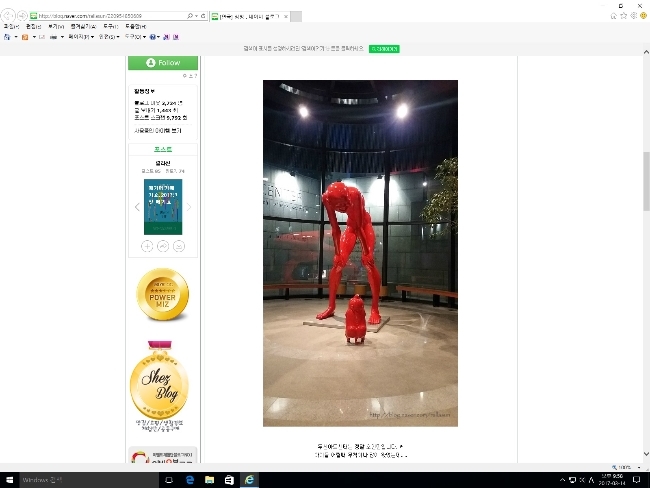Launch Edge from the taskbar
Screen dimensions: 650x488
pyautogui.click(x=190, y=480)
